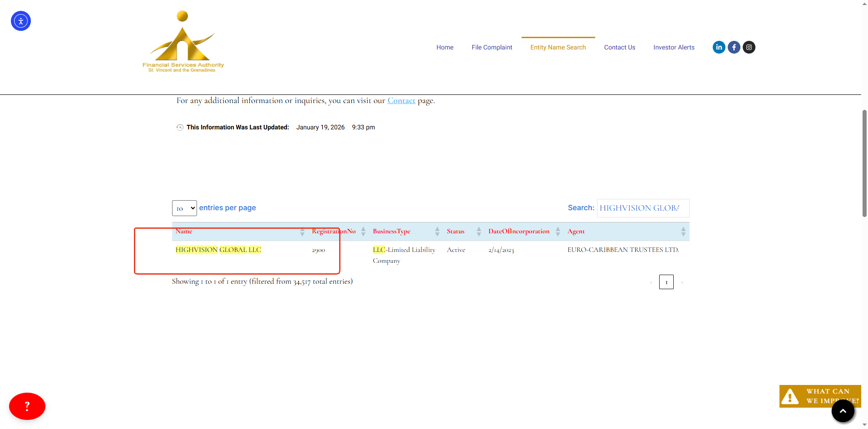Open the accessibility options icon

pos(21,21)
